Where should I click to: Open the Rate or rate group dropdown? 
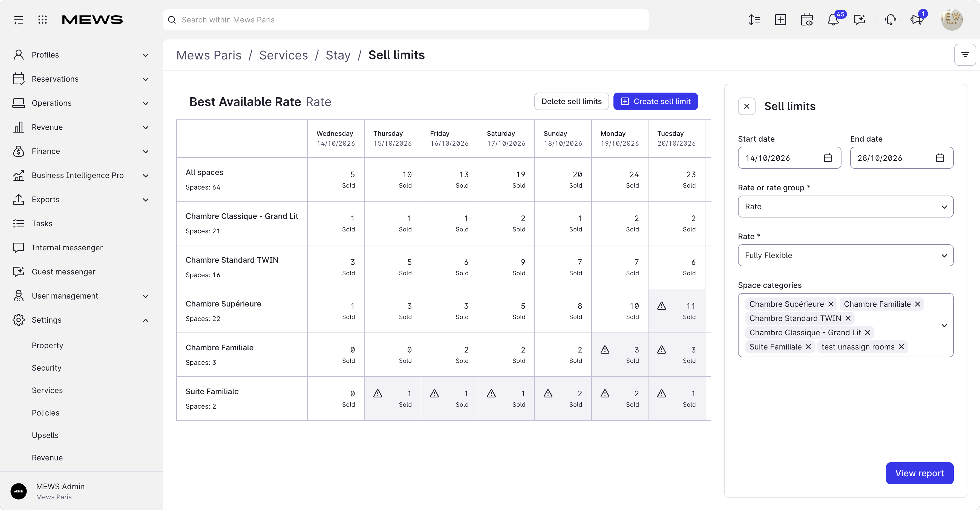point(845,207)
